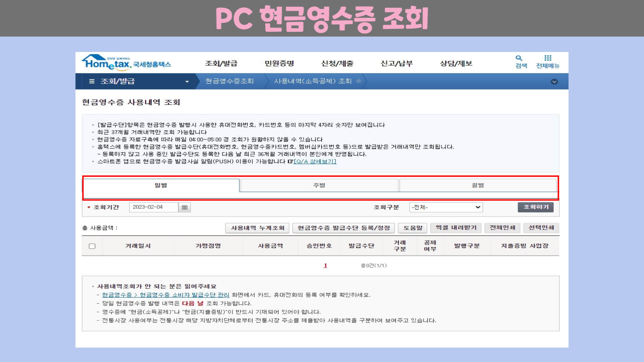Open the 신고/납부 menu

tap(396, 63)
